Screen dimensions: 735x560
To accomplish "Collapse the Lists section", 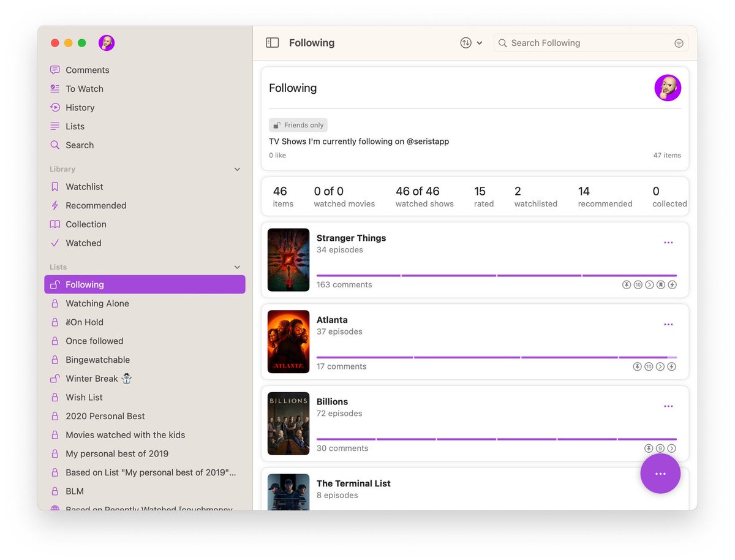I will [x=238, y=267].
